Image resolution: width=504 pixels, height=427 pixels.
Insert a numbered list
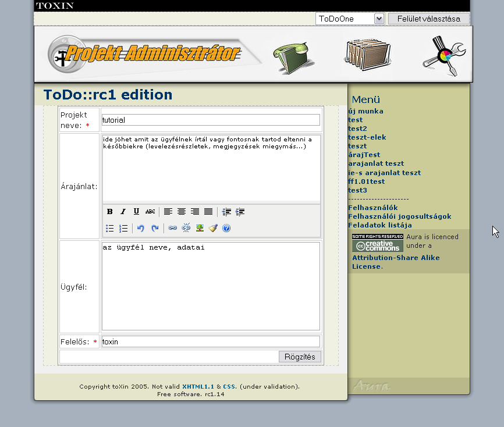[123, 229]
